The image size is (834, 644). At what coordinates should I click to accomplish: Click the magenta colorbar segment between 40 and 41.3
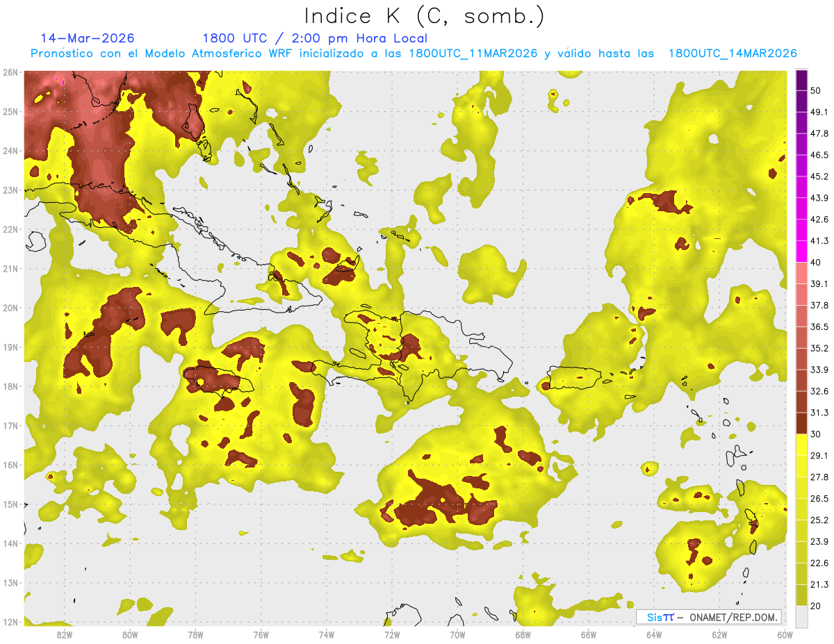[801, 251]
